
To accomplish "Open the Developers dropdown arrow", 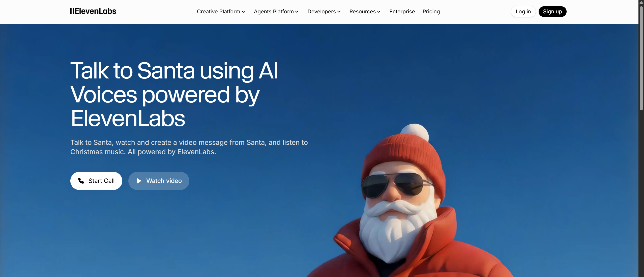I will [x=339, y=12].
